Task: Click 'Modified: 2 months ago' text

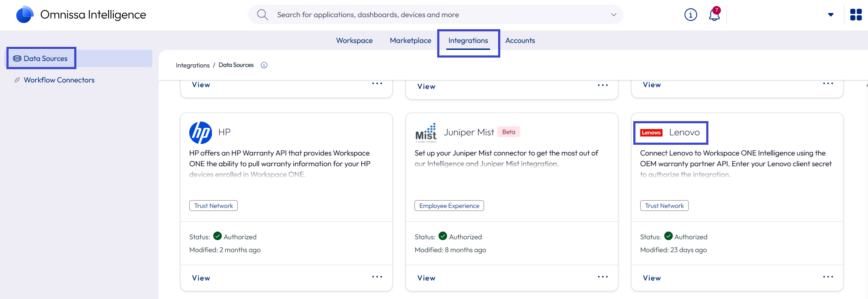Action: (x=225, y=250)
